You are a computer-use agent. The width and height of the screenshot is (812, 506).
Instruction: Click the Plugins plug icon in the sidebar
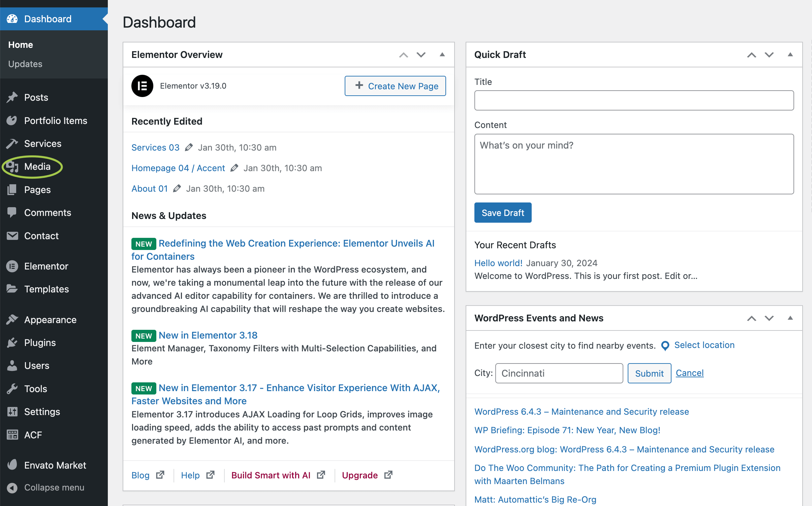pyautogui.click(x=12, y=343)
